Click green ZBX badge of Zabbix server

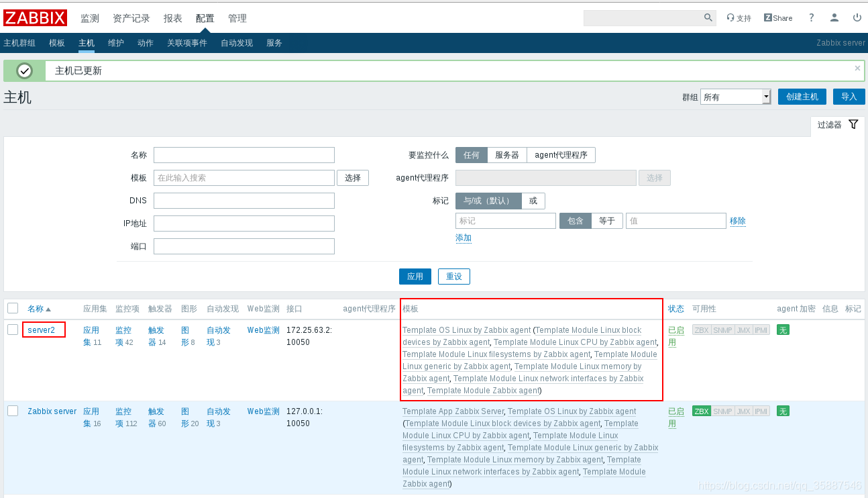[702, 411]
